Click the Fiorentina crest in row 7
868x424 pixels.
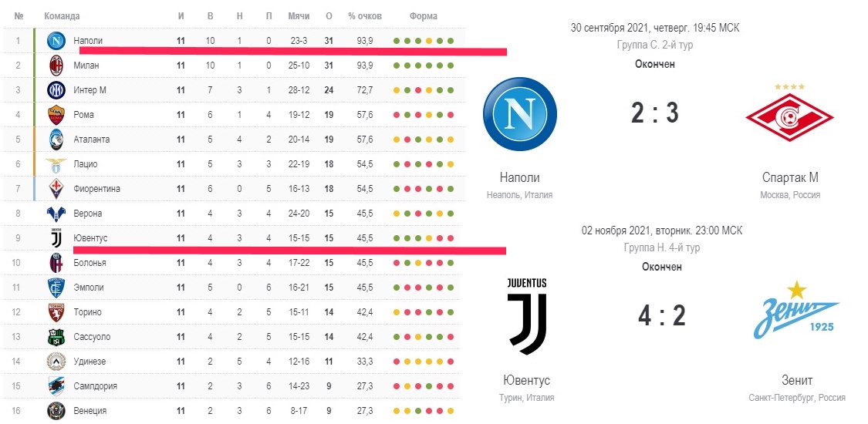pyautogui.click(x=56, y=189)
